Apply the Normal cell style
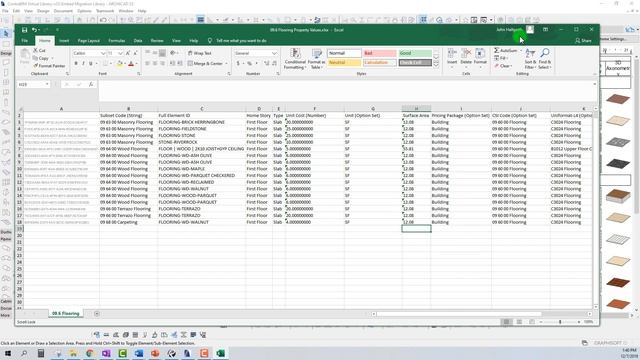The image size is (640, 360). point(344,53)
